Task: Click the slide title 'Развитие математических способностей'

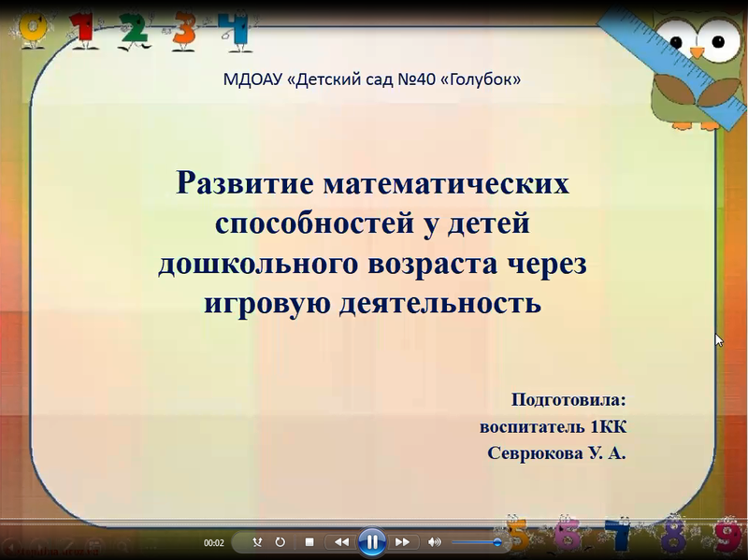Action: click(372, 181)
